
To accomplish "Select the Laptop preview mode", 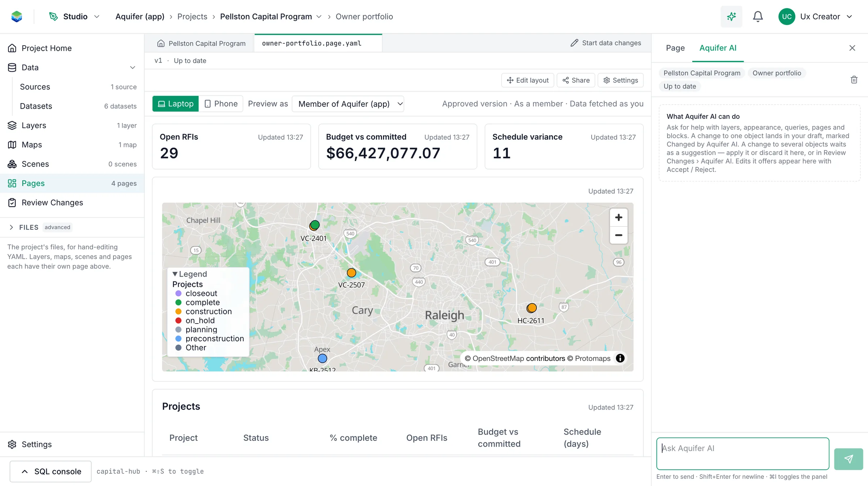I will pos(175,104).
